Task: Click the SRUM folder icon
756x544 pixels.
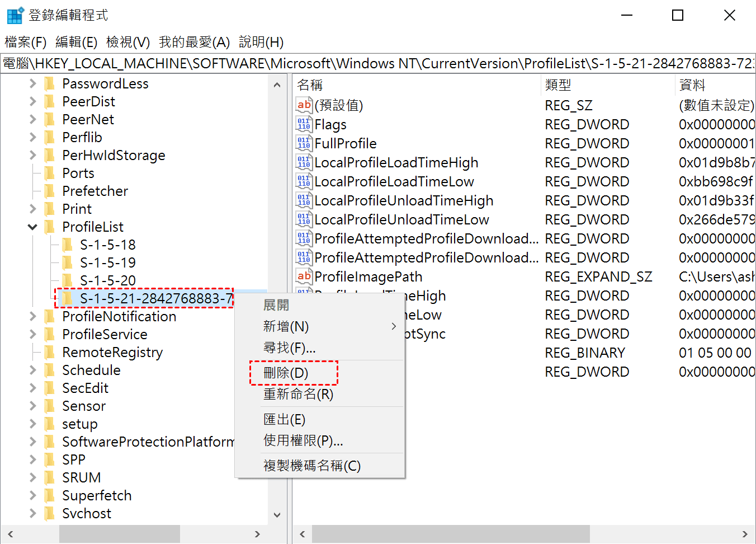Action: (50, 478)
